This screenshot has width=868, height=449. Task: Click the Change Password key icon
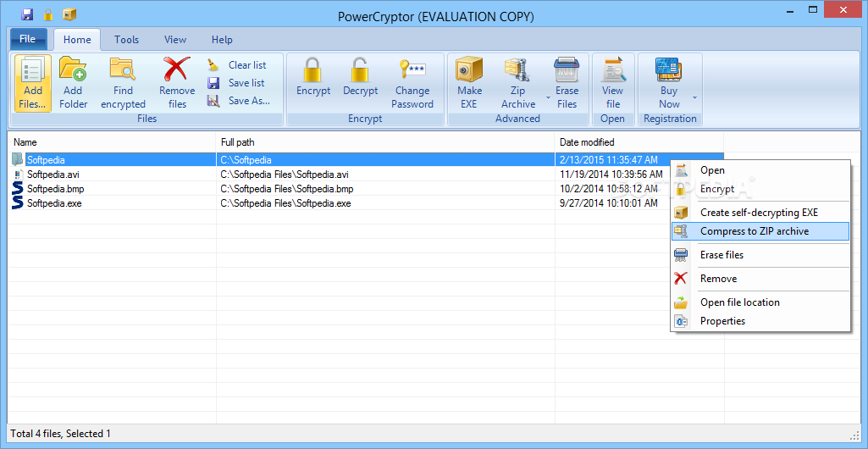click(412, 69)
